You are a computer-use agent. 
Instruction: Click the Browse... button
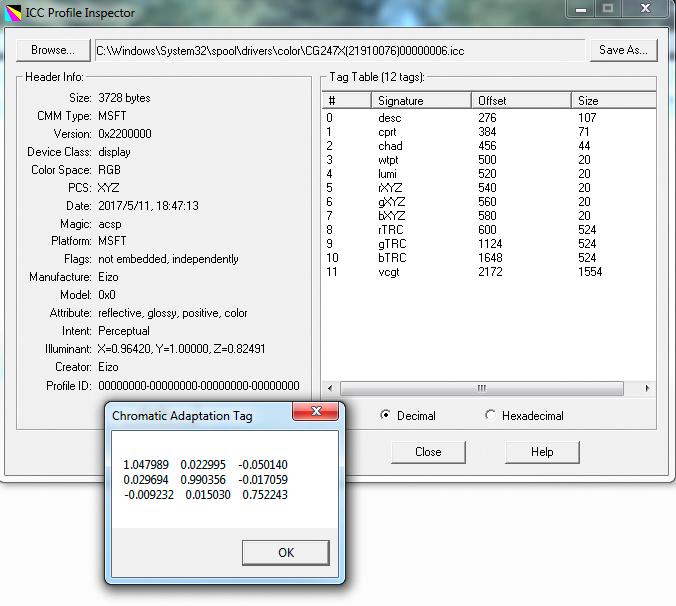[53, 50]
